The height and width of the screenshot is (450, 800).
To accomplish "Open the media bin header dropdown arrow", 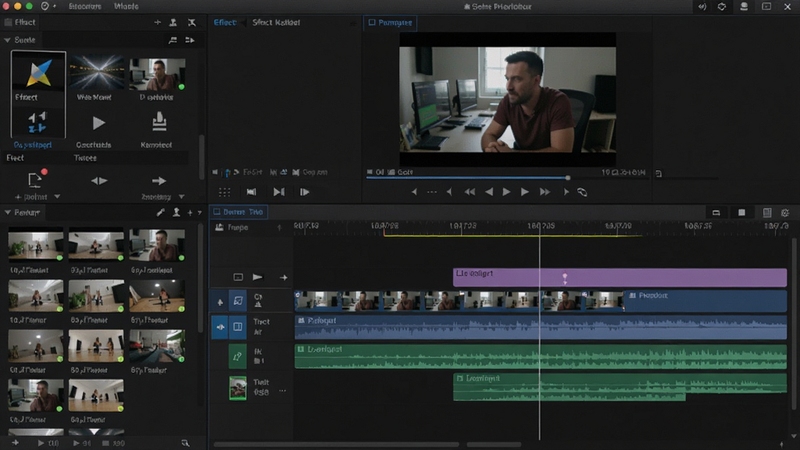I will point(200,213).
